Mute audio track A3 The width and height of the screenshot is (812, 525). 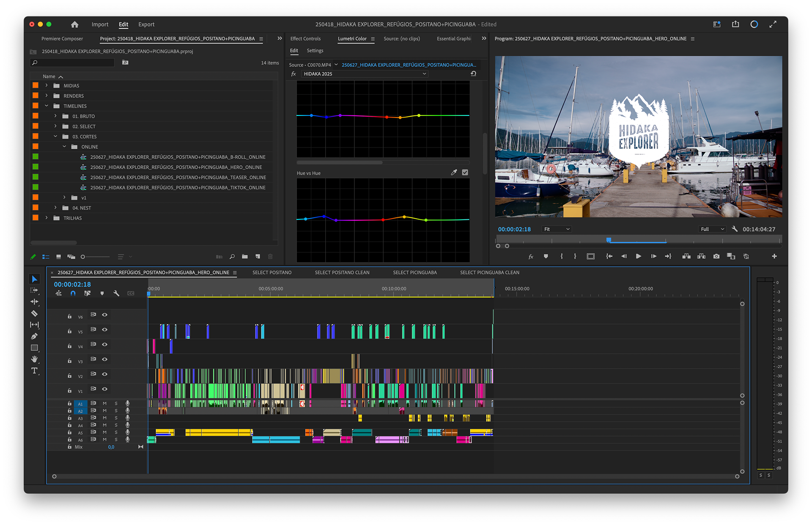(x=104, y=418)
